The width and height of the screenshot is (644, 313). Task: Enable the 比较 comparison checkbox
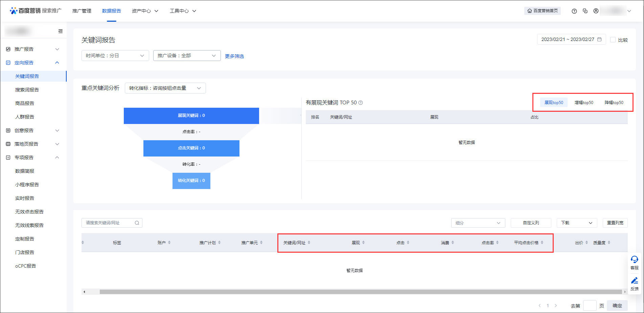tap(613, 40)
